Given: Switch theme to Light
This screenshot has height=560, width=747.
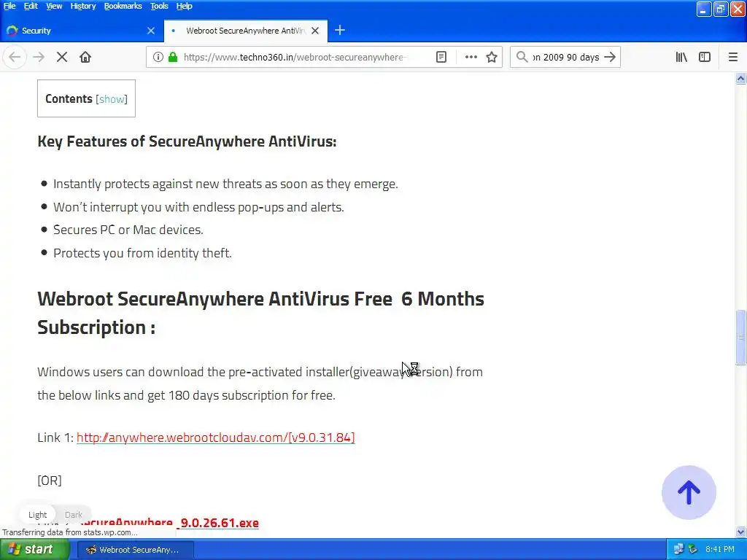Looking at the screenshot, I should pos(38,515).
